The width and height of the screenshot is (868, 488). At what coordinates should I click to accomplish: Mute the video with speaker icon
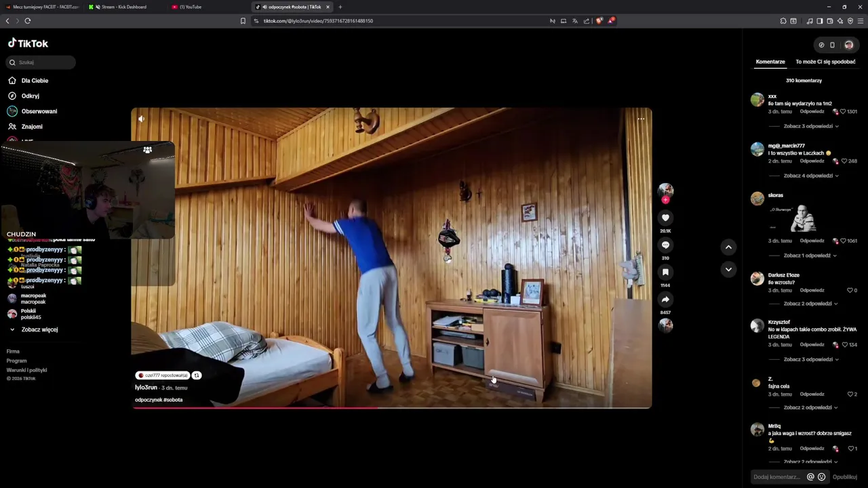click(x=141, y=119)
